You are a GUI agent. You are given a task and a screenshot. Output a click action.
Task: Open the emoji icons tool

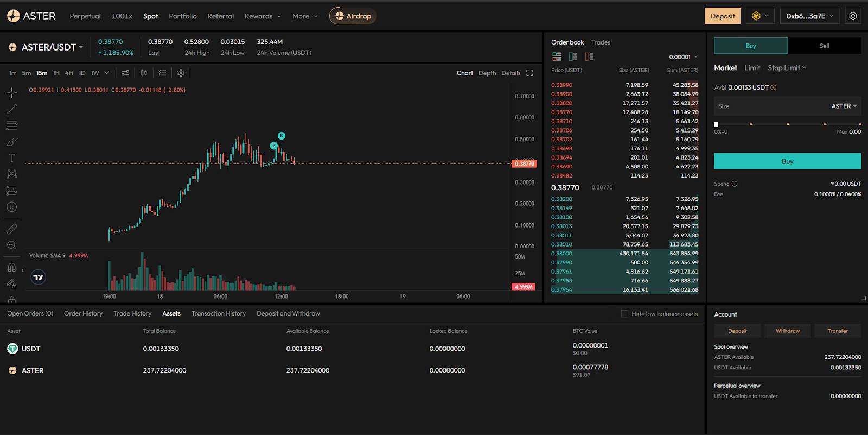tap(12, 207)
